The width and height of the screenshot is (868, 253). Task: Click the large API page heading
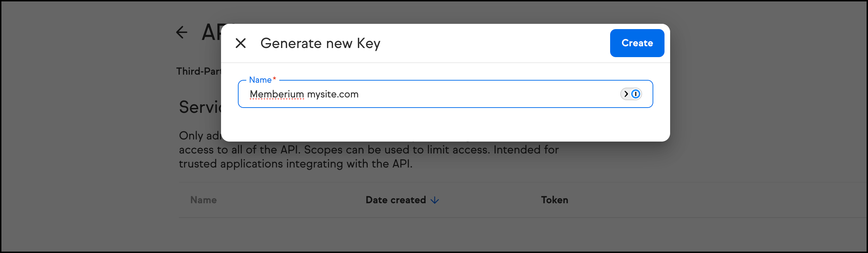(x=212, y=32)
